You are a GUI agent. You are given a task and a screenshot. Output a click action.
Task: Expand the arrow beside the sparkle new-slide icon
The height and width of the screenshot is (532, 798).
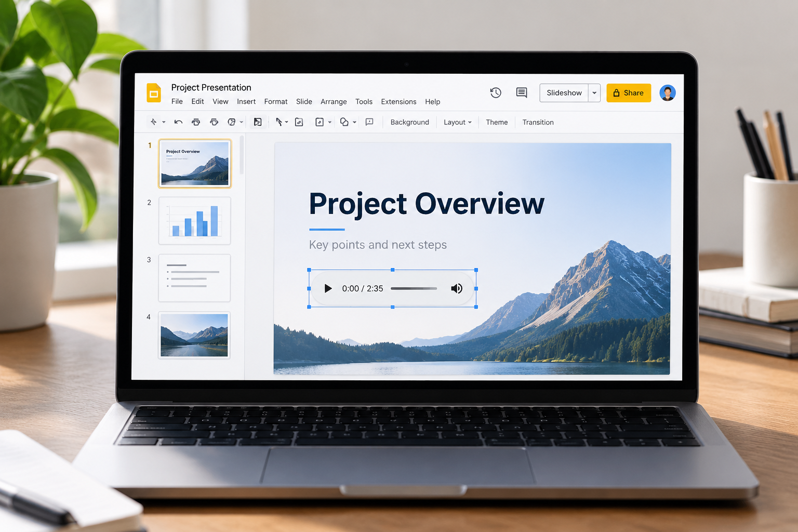(x=164, y=123)
